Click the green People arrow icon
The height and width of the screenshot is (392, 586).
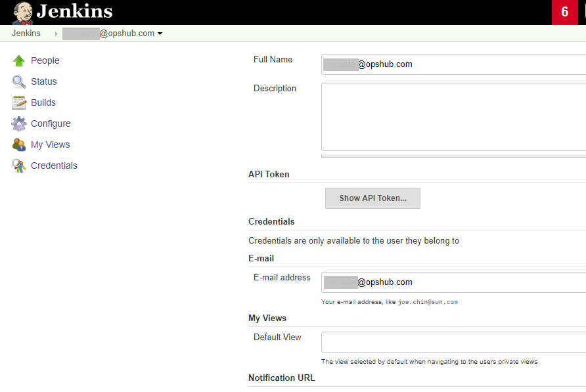pyautogui.click(x=19, y=60)
